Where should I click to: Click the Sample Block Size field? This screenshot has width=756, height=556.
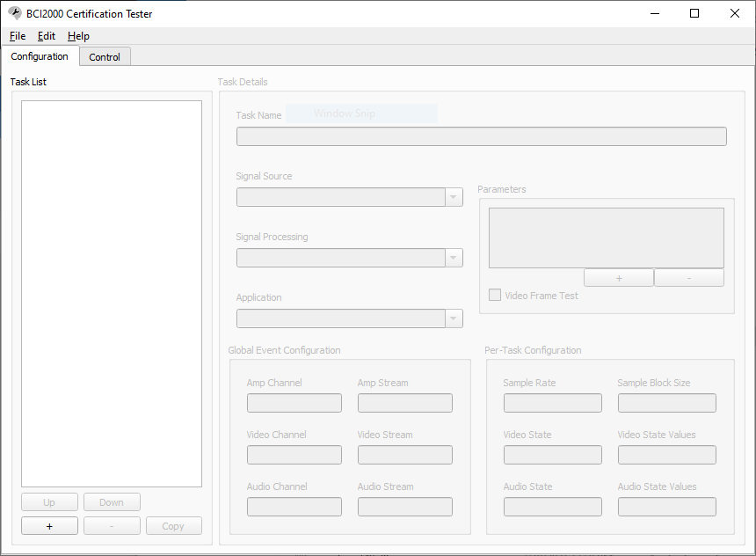pos(667,403)
